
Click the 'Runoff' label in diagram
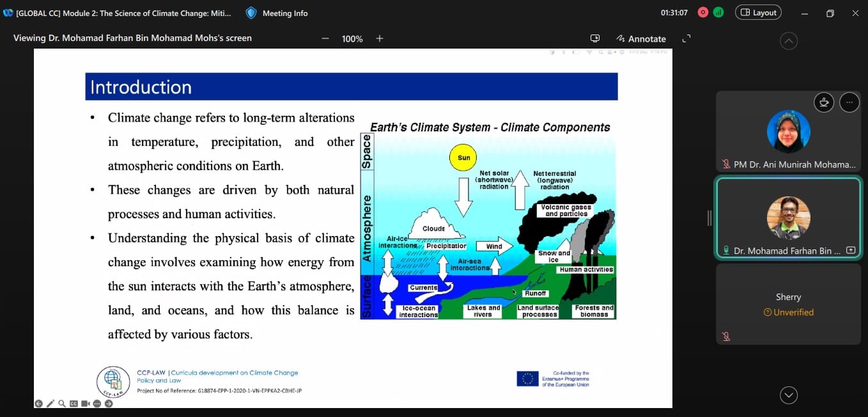pyautogui.click(x=535, y=293)
